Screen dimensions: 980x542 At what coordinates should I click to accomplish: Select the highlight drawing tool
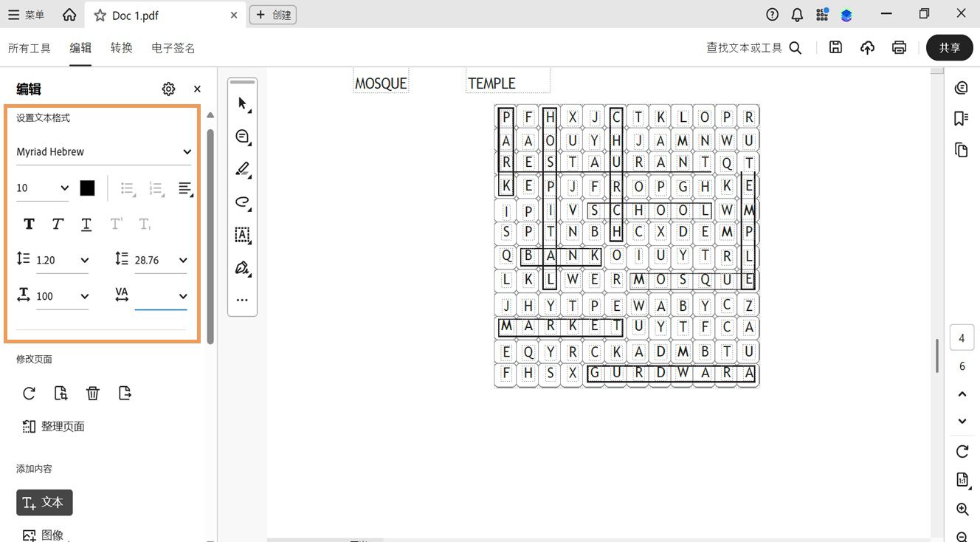[242, 169]
